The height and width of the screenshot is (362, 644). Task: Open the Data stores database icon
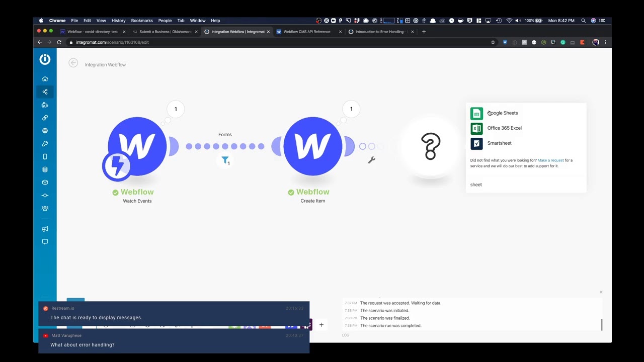tap(45, 169)
